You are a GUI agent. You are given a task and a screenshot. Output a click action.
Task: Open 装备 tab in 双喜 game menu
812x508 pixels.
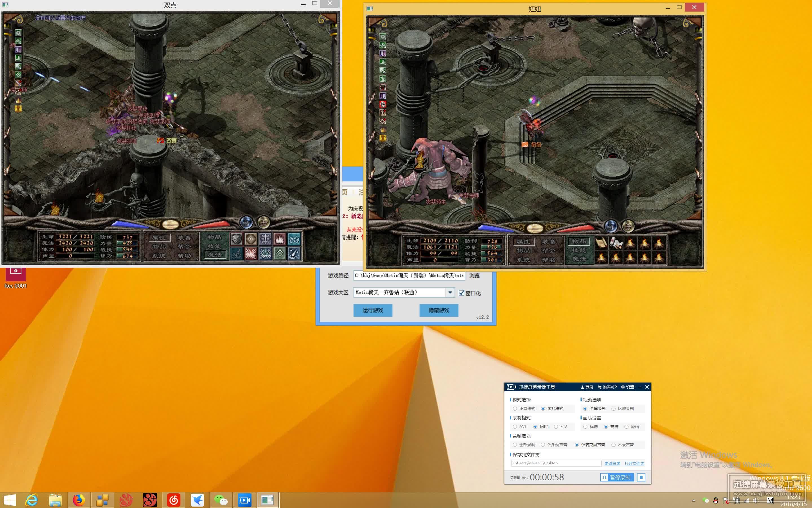184,238
